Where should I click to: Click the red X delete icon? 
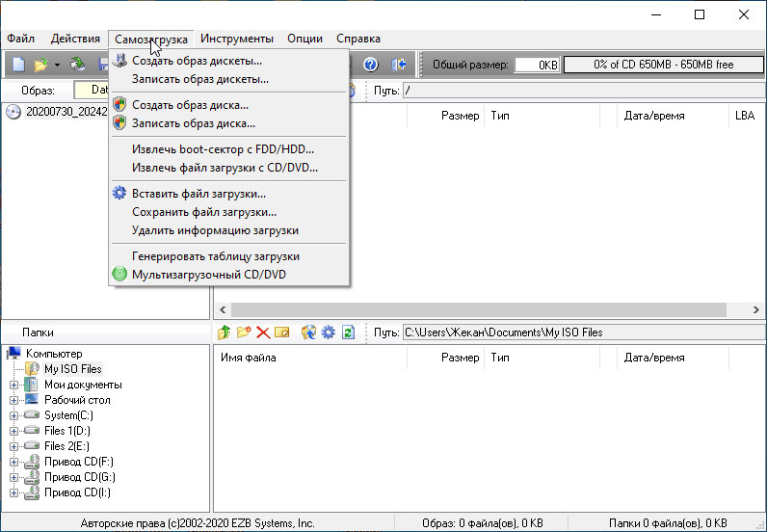click(x=262, y=332)
